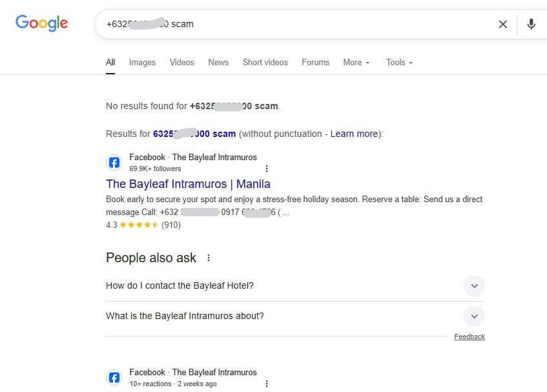This screenshot has height=392, width=547.
Task: Open the More dropdown in search filters
Action: coord(356,63)
